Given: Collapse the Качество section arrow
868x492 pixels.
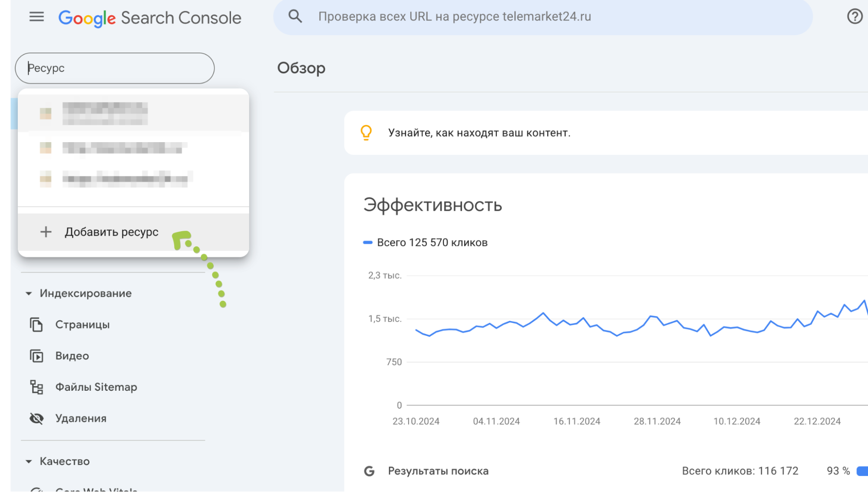Looking at the screenshot, I should [29, 462].
